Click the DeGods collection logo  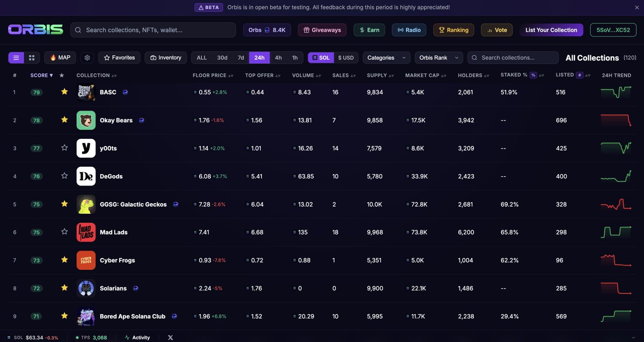click(86, 176)
